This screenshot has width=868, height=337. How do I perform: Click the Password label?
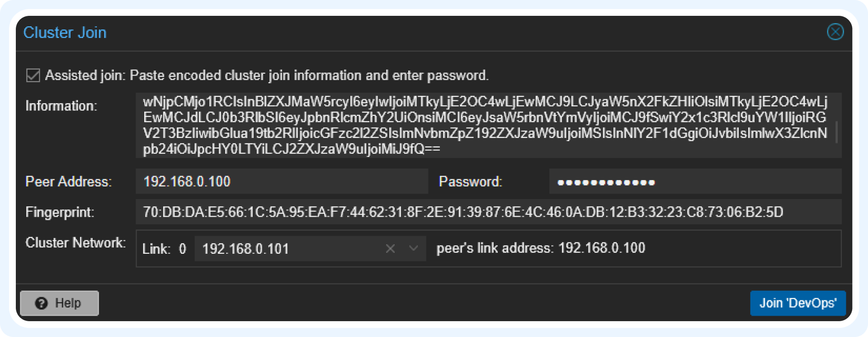pyautogui.click(x=470, y=182)
